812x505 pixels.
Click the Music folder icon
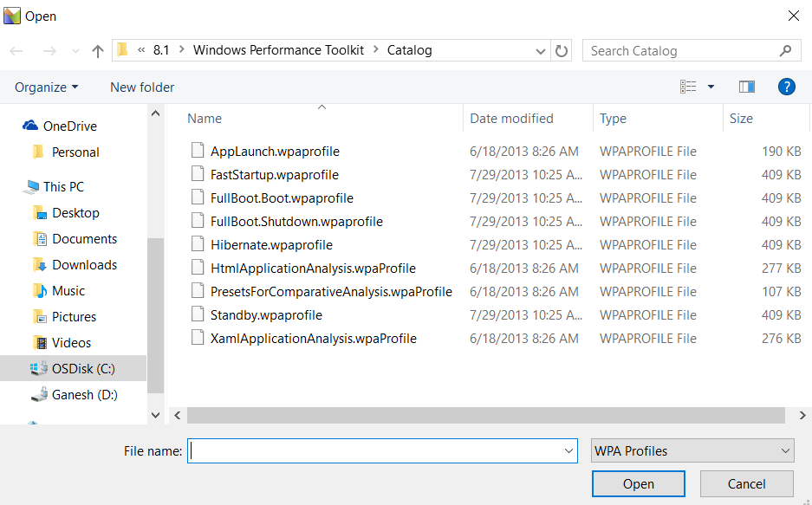[x=40, y=291]
